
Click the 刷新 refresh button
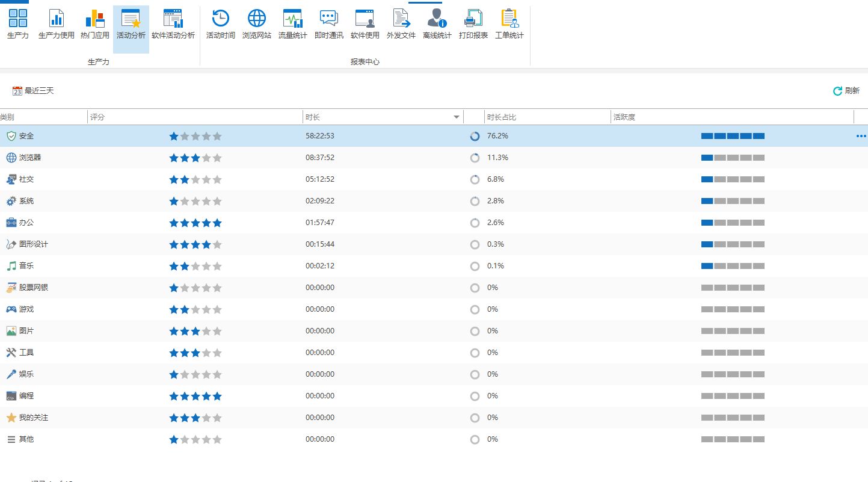pos(846,91)
